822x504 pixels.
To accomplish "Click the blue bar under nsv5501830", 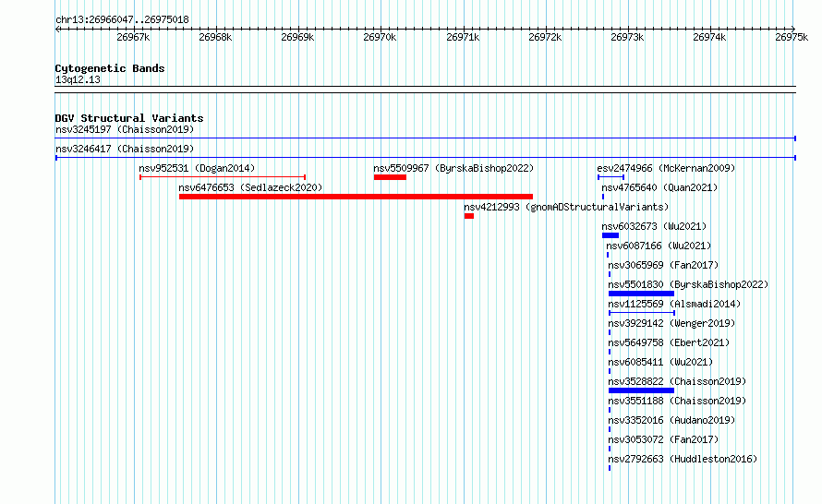I will 641,294.
